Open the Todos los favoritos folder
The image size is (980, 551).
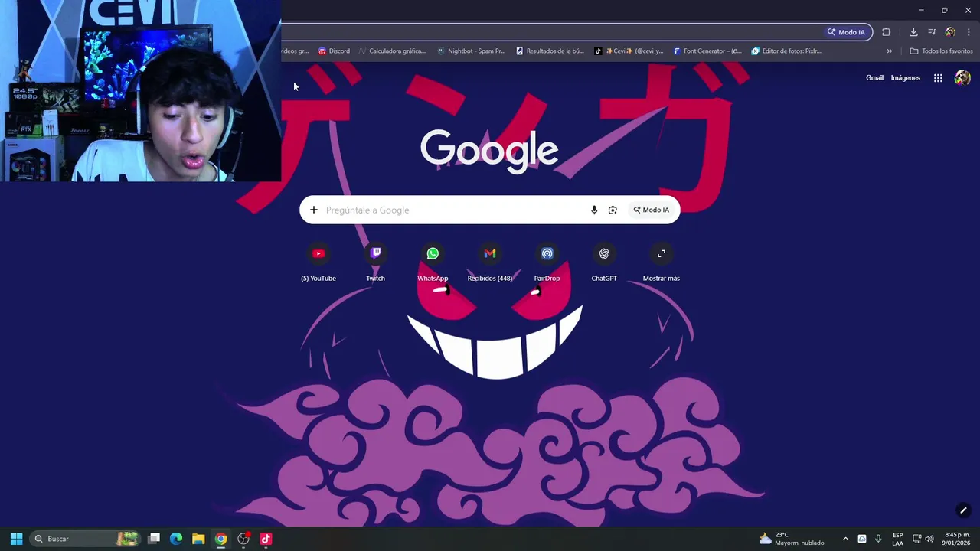click(x=941, y=51)
